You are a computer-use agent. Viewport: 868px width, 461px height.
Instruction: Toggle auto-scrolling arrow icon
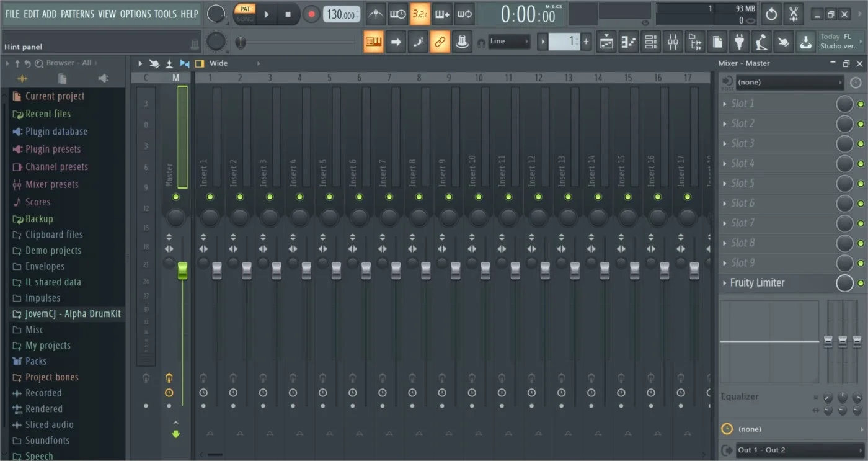395,42
